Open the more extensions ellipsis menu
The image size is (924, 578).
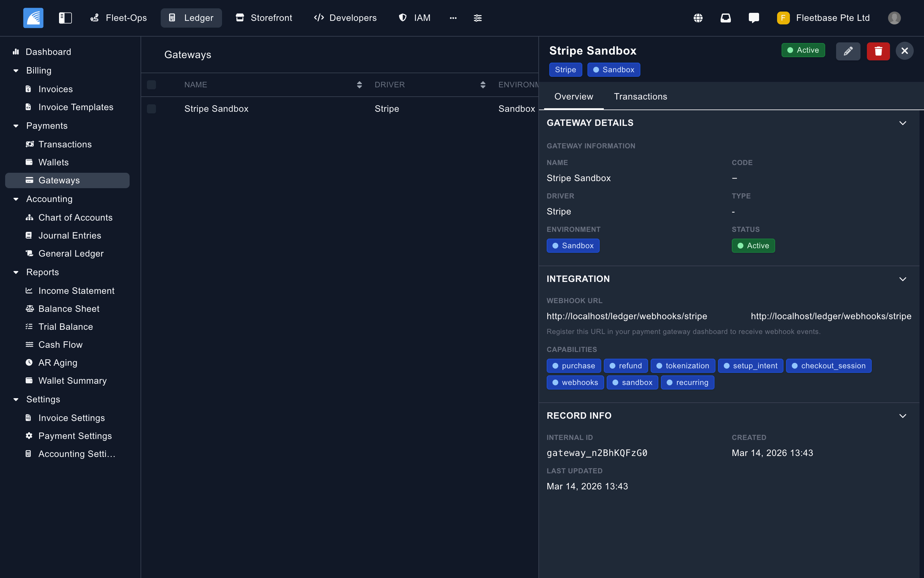click(x=453, y=18)
